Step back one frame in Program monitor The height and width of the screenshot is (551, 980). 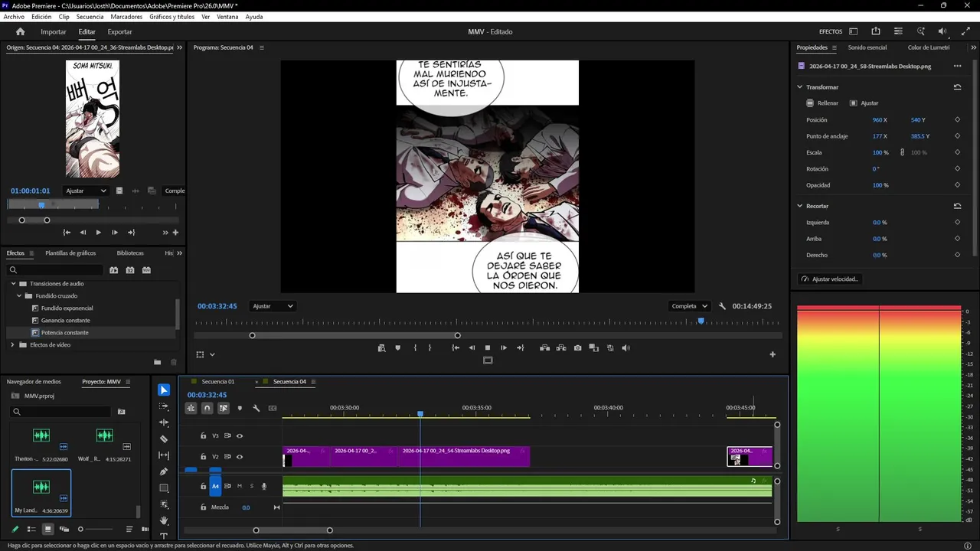click(472, 348)
